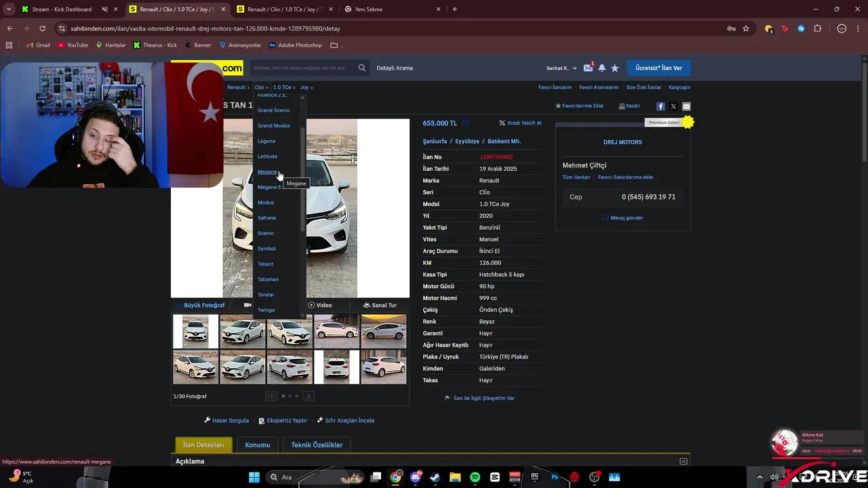Open Epic Games from the taskbar
The image size is (868, 488).
coord(534,477)
